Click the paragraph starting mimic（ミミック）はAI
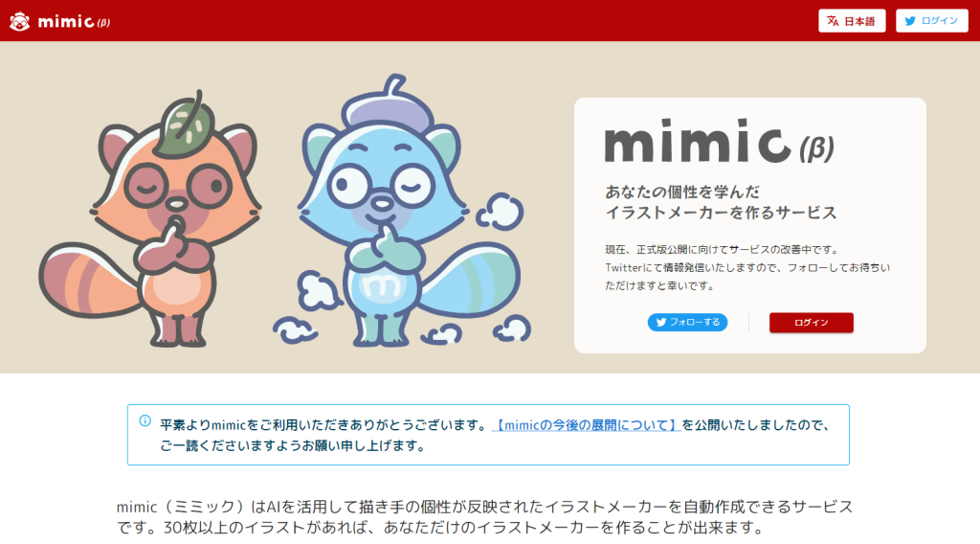The width and height of the screenshot is (980, 544). (x=484, y=517)
